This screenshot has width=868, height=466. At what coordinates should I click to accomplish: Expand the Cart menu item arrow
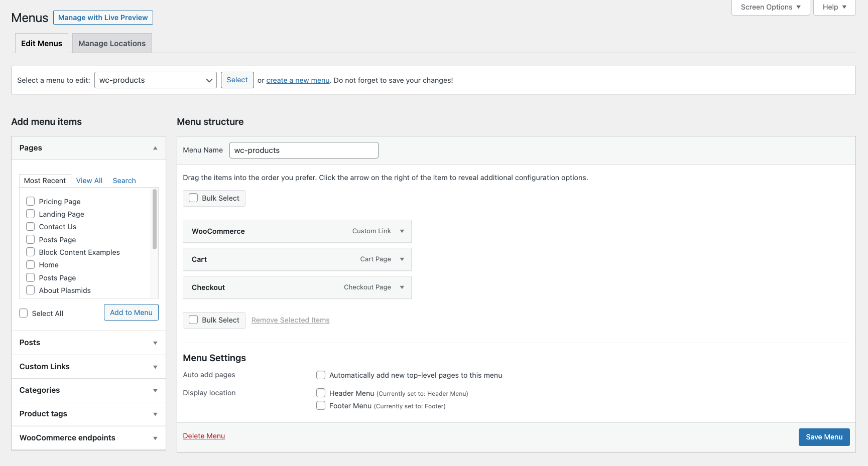402,259
